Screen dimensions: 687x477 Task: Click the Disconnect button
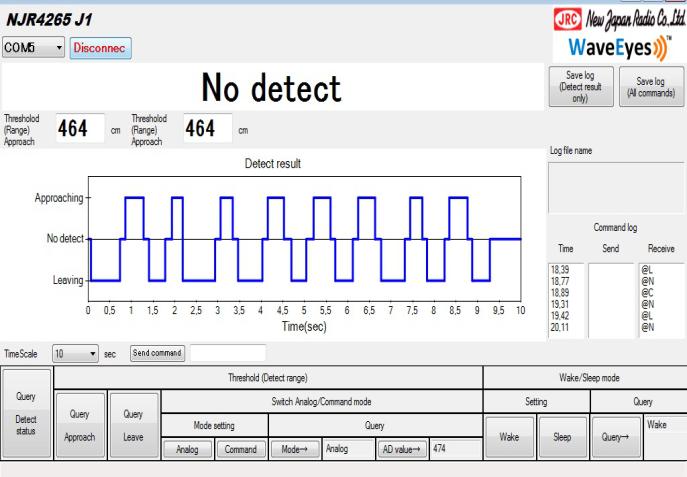click(100, 48)
